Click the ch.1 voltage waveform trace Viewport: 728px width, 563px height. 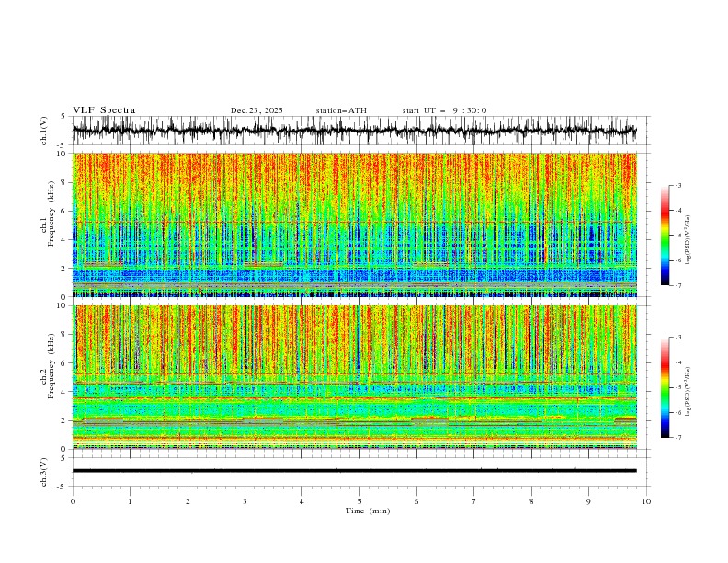coord(355,131)
